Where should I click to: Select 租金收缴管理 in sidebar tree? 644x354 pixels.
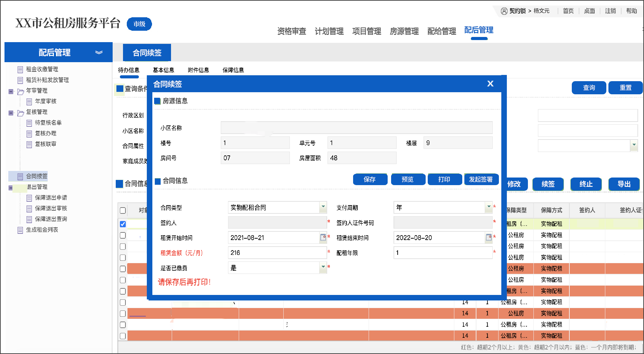coord(42,69)
